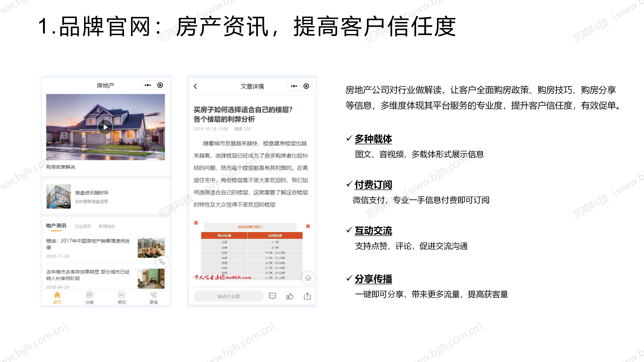Play the house video in 房地产 screen

click(105, 127)
